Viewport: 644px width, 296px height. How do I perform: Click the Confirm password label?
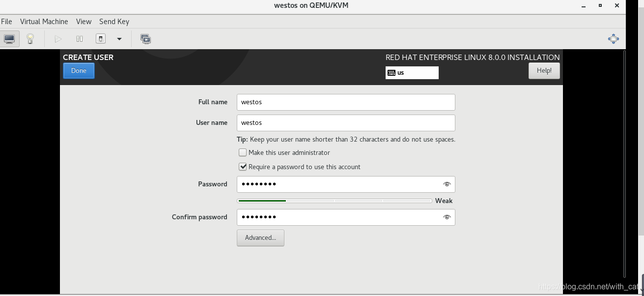click(x=199, y=217)
